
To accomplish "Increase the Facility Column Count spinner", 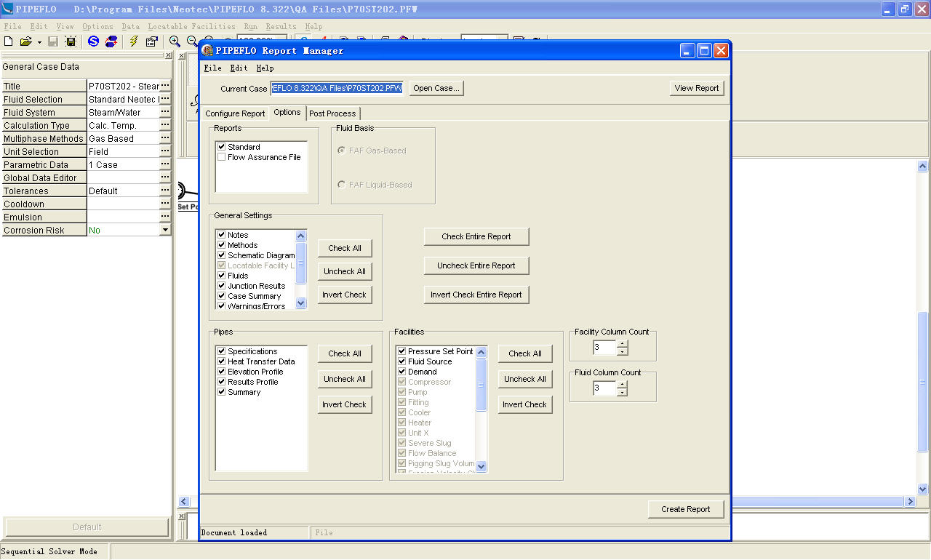I will (622, 344).
